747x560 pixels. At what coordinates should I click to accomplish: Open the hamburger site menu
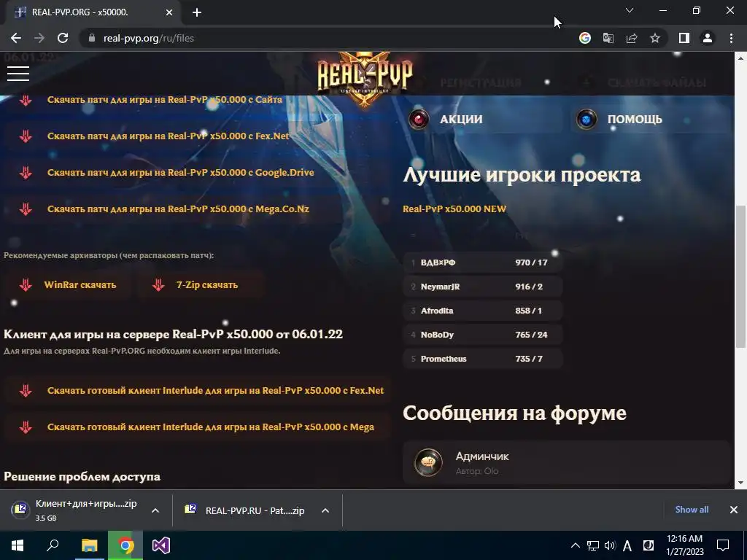point(18,74)
